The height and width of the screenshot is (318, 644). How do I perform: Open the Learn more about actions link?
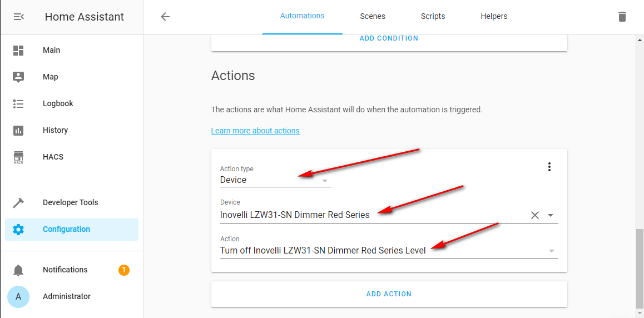255,131
